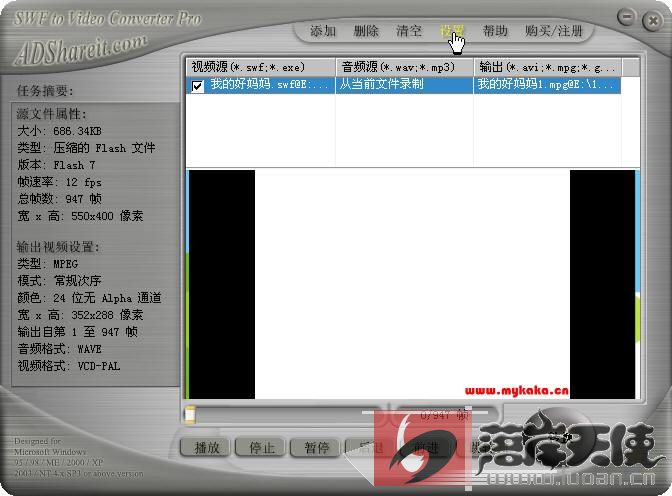Click the Flash preview area

point(412,284)
